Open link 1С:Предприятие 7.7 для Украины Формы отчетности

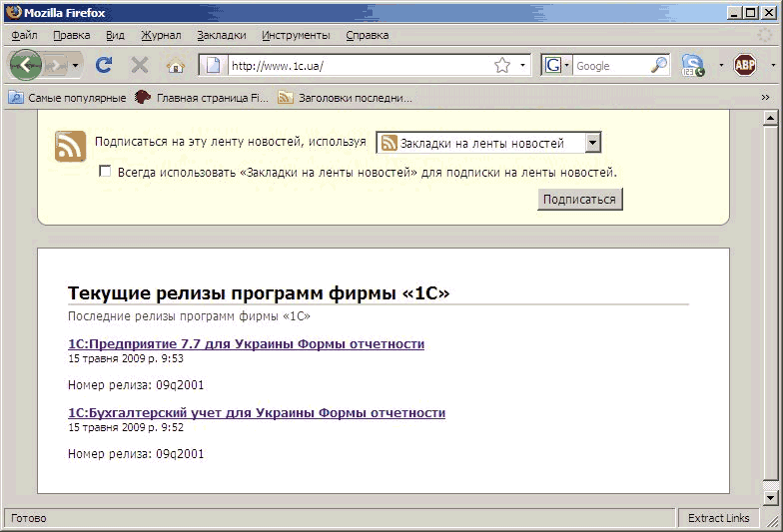(246, 343)
